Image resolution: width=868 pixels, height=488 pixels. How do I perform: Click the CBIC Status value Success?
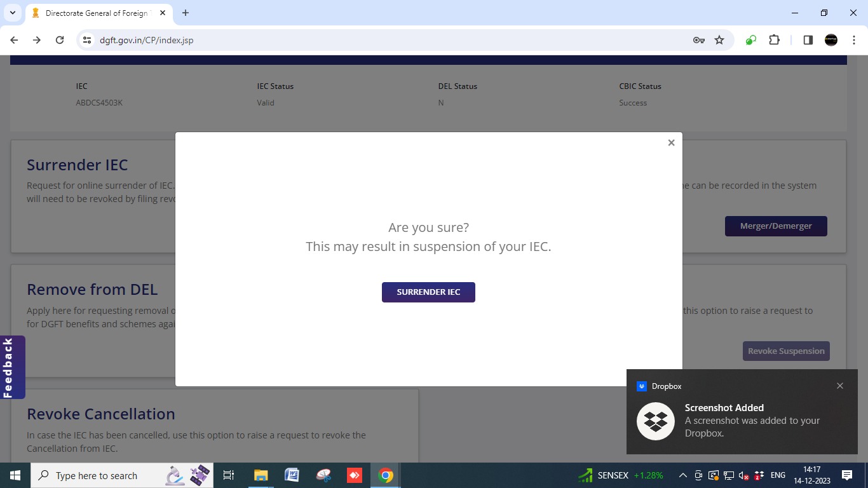click(x=633, y=103)
